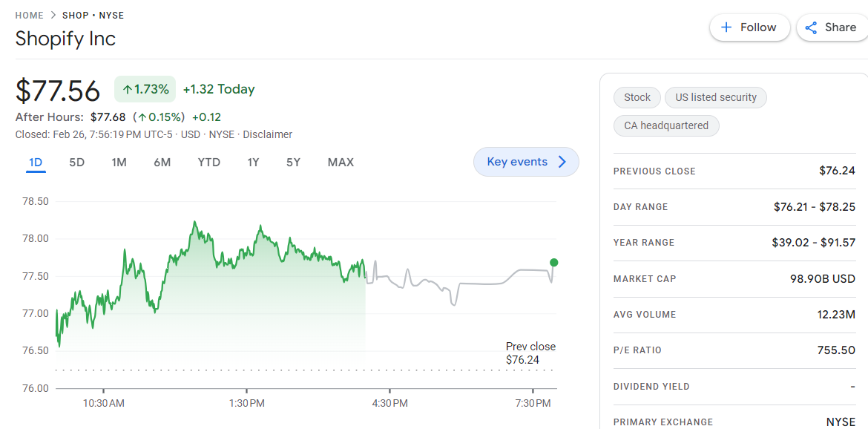Image resolution: width=868 pixels, height=429 pixels.
Task: Select the 1D chart range tab
Action: coord(36,163)
